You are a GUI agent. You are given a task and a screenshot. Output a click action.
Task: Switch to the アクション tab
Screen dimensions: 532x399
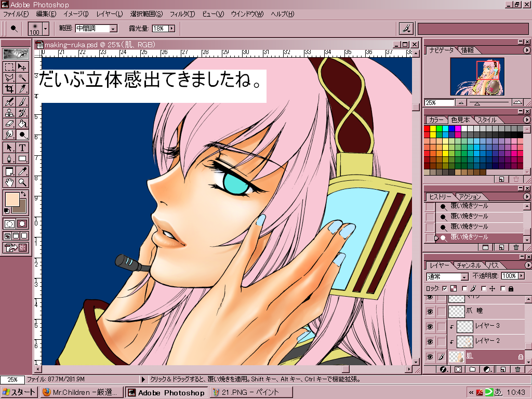pyautogui.click(x=470, y=197)
